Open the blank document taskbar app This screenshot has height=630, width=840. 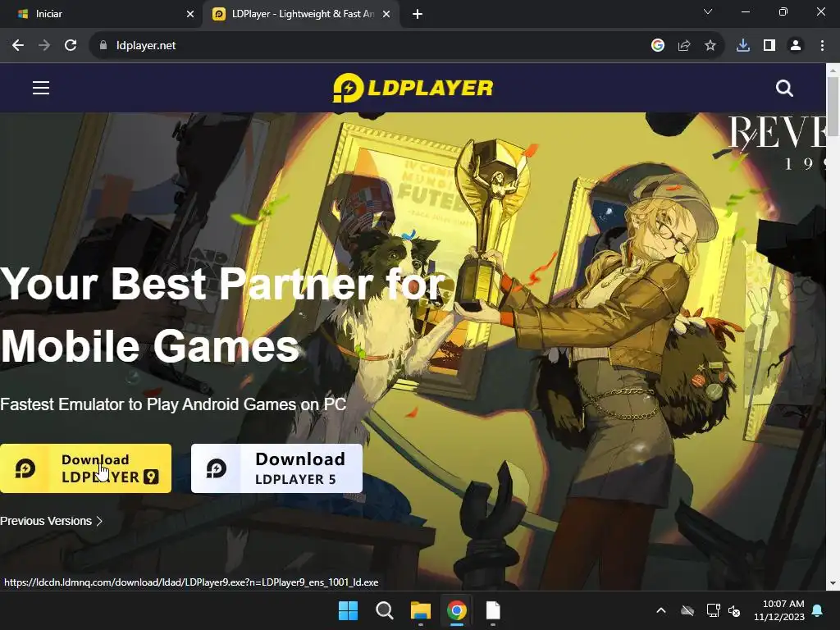tap(493, 610)
